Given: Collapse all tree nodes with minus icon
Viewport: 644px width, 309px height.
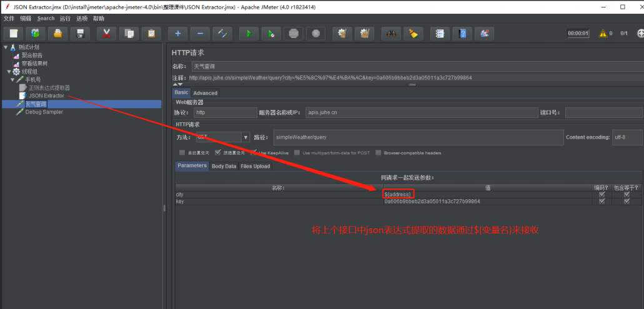Looking at the screenshot, I should click(x=200, y=34).
